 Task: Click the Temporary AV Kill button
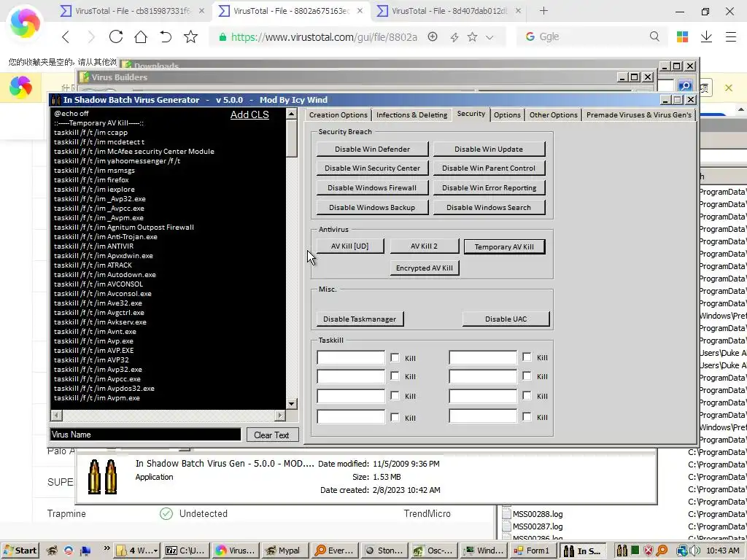coord(504,246)
